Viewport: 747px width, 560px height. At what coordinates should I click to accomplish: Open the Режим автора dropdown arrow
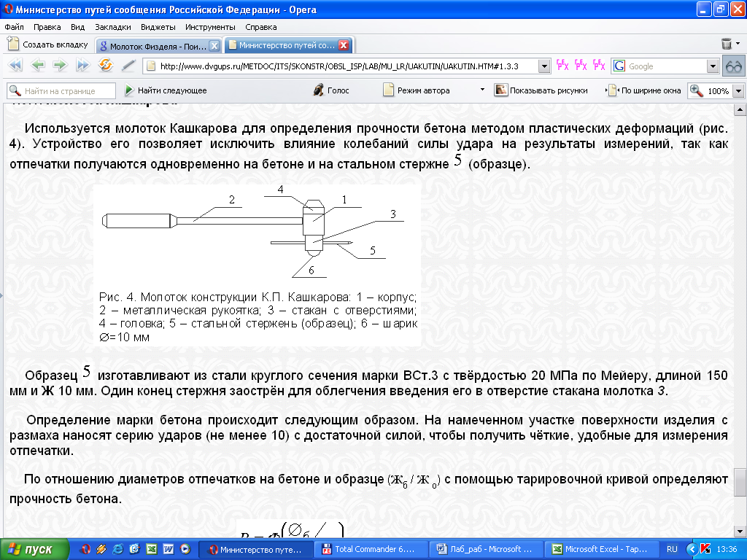(x=482, y=90)
